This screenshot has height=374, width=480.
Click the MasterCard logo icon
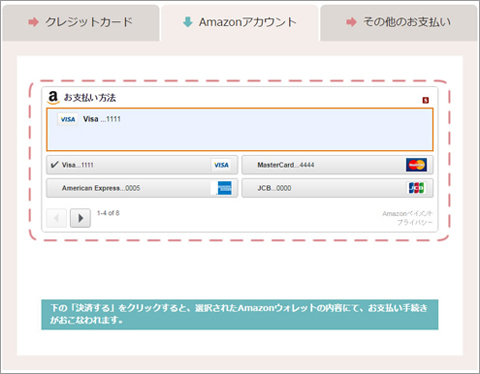(416, 165)
